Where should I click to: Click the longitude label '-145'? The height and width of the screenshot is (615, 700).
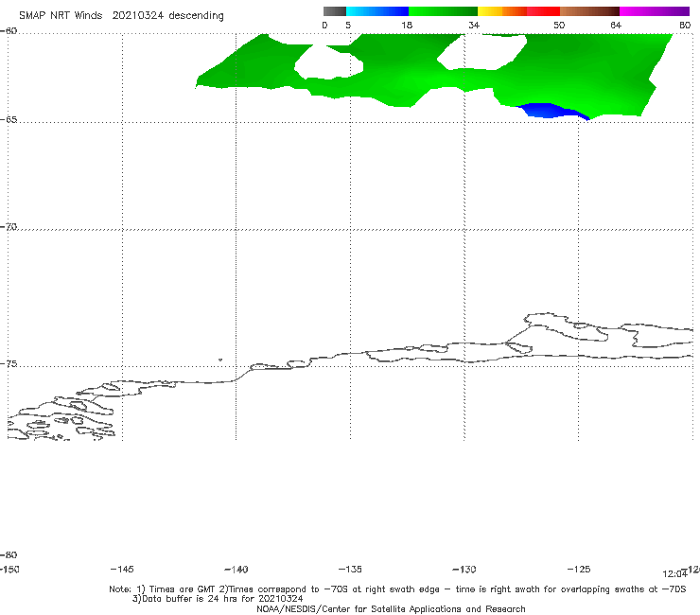pyautogui.click(x=121, y=569)
